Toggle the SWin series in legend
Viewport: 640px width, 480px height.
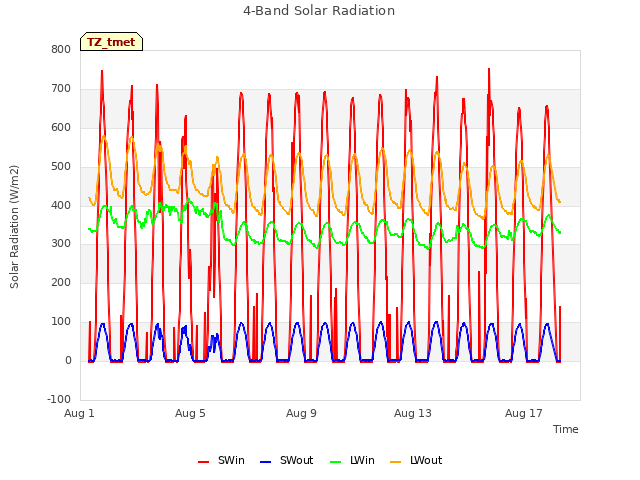(x=221, y=460)
